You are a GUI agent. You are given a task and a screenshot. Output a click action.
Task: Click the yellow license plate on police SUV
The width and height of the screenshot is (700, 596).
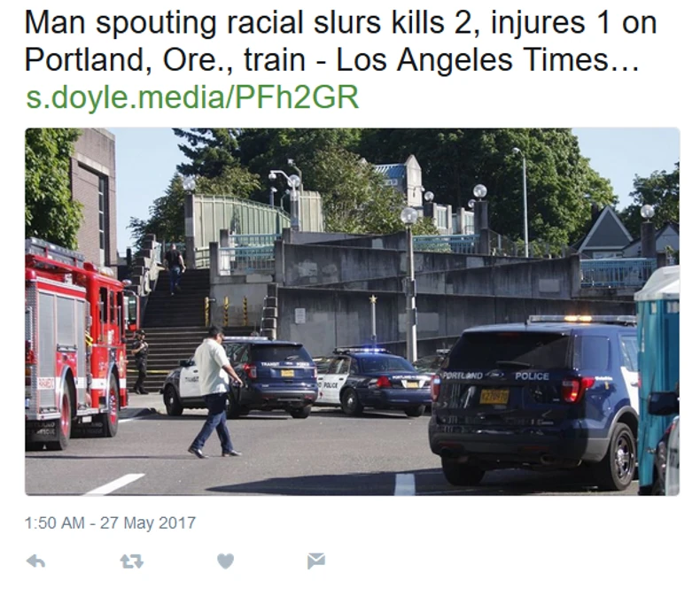[x=494, y=396]
